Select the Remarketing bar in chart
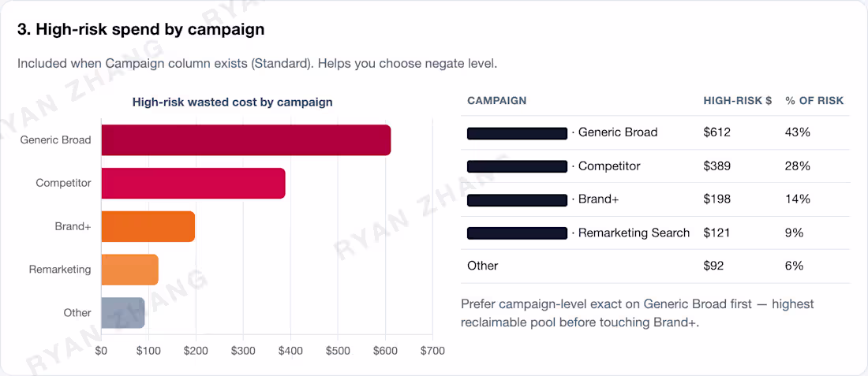Image resolution: width=868 pixels, height=376 pixels. (x=130, y=270)
